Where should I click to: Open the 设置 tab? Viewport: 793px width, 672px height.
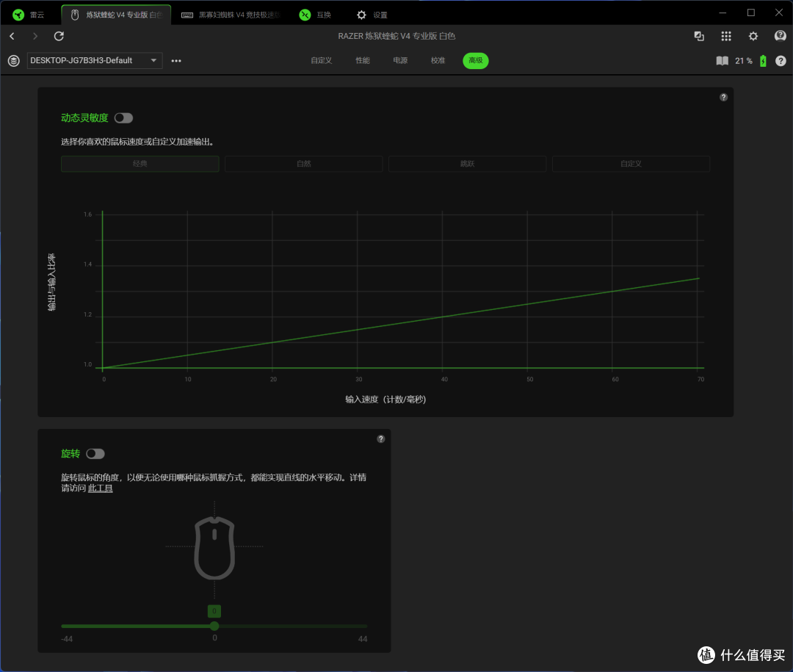click(372, 15)
